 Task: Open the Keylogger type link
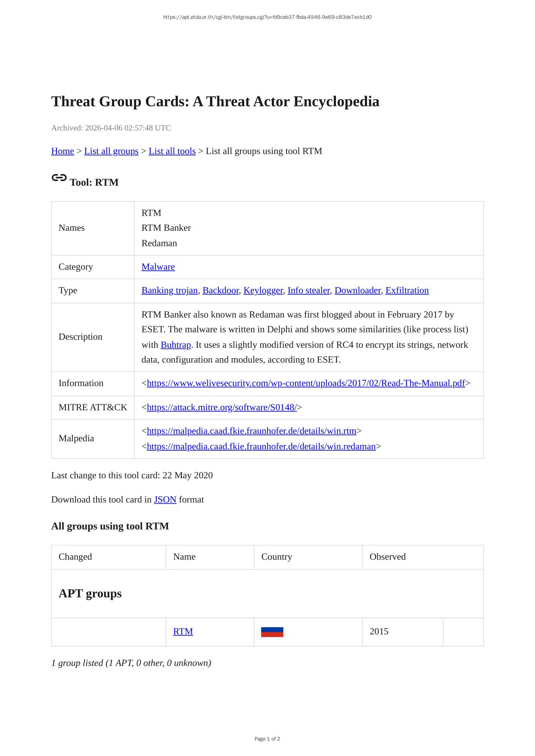point(263,291)
